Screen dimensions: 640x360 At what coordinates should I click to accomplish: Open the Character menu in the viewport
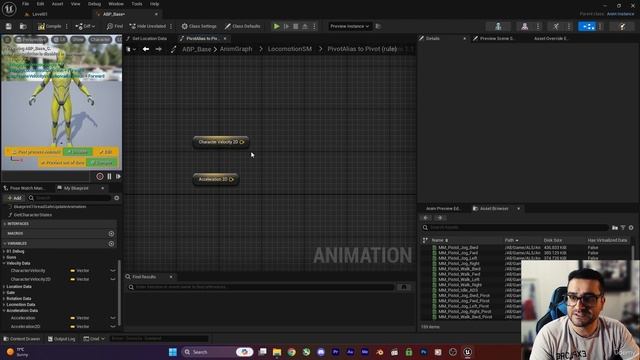point(100,40)
